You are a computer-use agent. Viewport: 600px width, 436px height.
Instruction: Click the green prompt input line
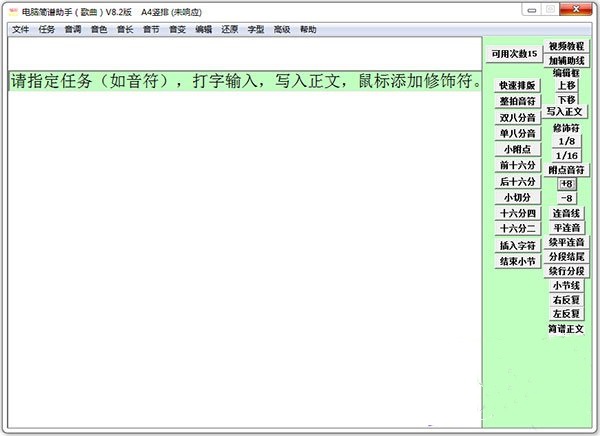pos(245,81)
